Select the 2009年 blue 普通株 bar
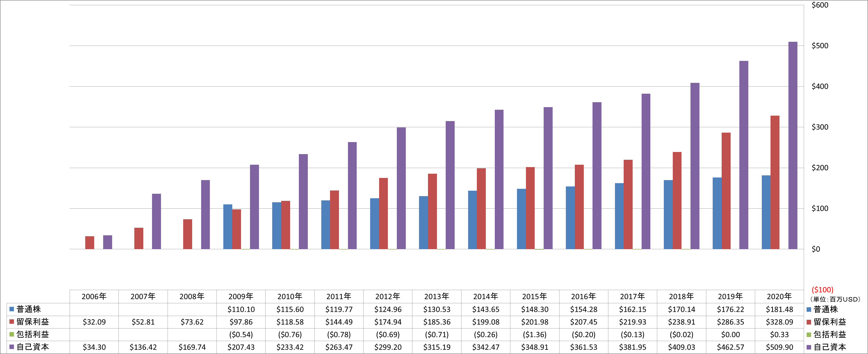Screen dimensions: 868x354 click(228, 227)
